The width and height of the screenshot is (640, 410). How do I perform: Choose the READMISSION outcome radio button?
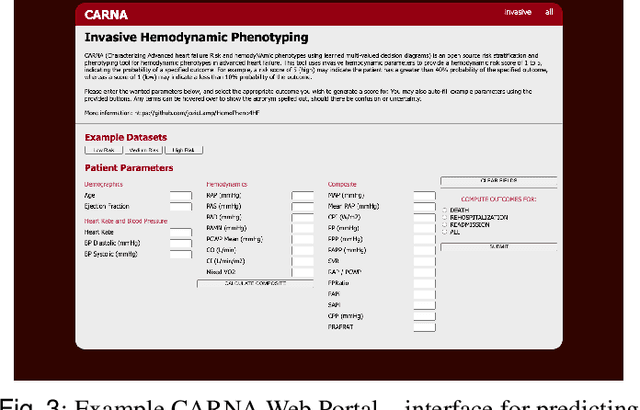(445, 226)
